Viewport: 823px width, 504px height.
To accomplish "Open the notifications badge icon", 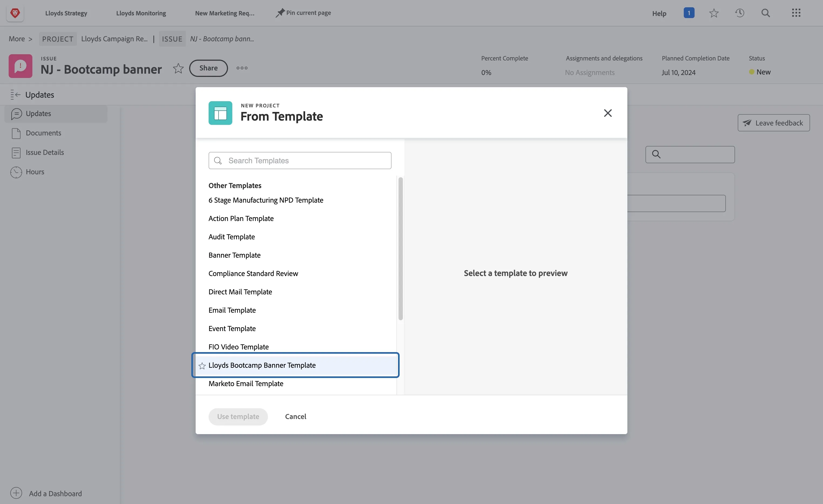I will (x=689, y=13).
